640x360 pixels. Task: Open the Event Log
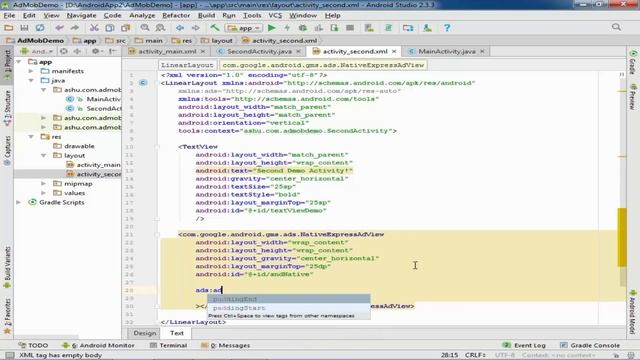(x=524, y=345)
